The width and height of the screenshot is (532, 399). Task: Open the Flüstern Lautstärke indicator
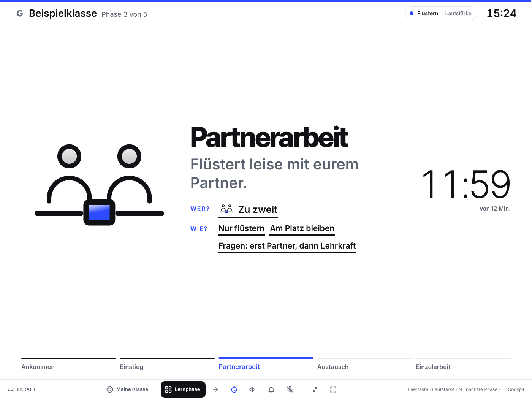pos(441,13)
